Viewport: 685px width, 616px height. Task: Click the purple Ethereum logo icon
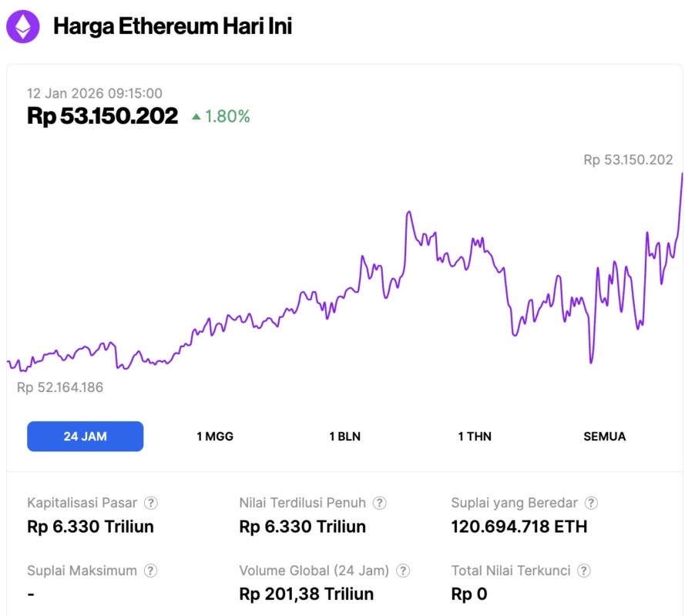tap(23, 27)
